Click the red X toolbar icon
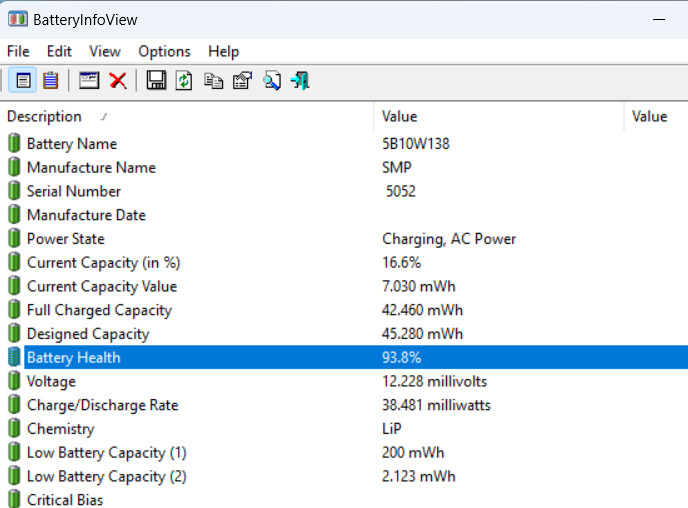Viewport: 688px width, 508px height. (x=118, y=81)
